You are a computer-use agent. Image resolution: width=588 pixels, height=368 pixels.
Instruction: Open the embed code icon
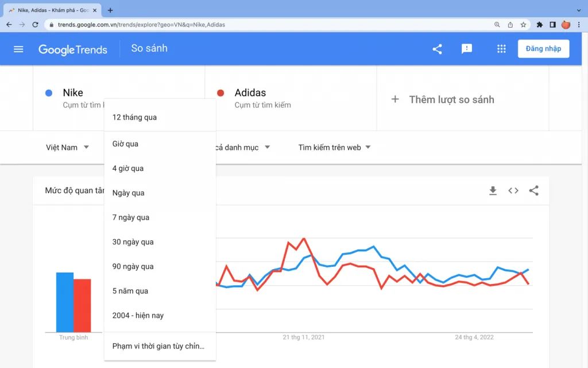(x=513, y=191)
